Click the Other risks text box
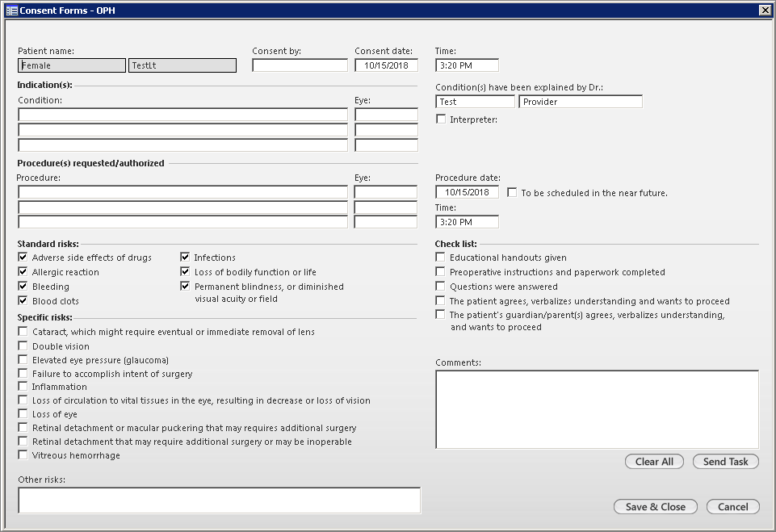 pyautogui.click(x=220, y=500)
